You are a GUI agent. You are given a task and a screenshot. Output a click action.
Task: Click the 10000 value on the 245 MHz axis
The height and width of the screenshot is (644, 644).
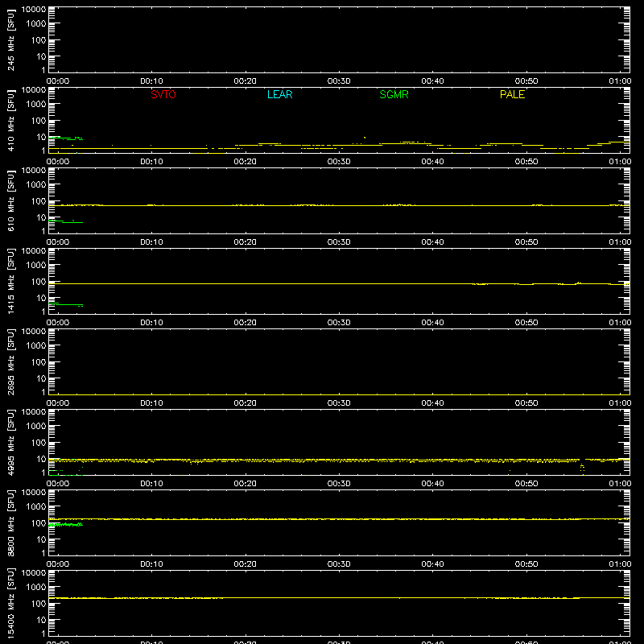34,10
